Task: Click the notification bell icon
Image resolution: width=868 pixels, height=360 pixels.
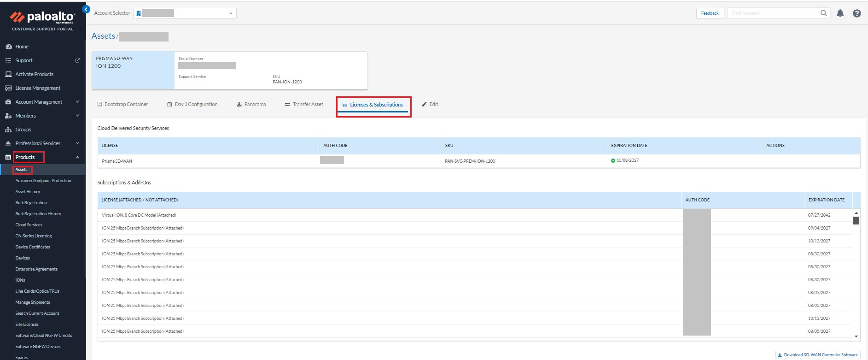Action: pos(840,13)
